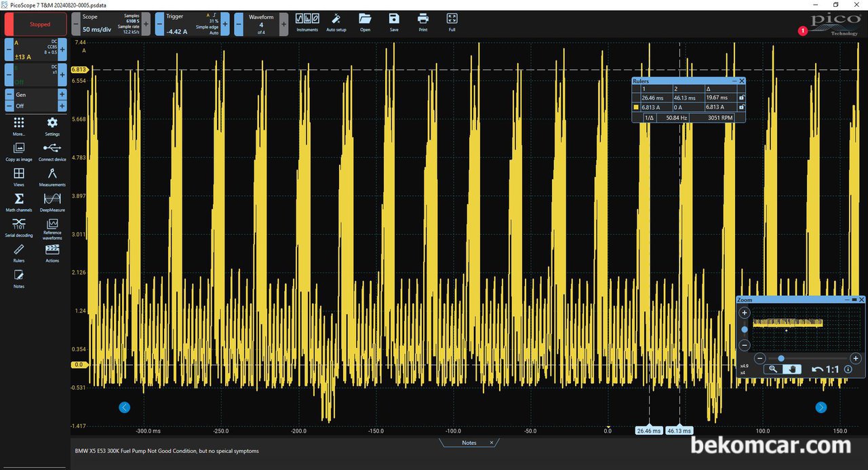Image resolution: width=868 pixels, height=470 pixels.
Task: Click vertical zoom plus in Zoom panel
Action: pos(745,313)
